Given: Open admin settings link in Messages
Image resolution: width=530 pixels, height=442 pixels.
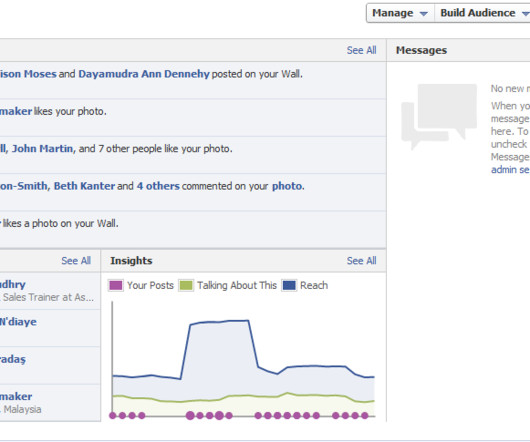Looking at the screenshot, I should click(x=510, y=170).
